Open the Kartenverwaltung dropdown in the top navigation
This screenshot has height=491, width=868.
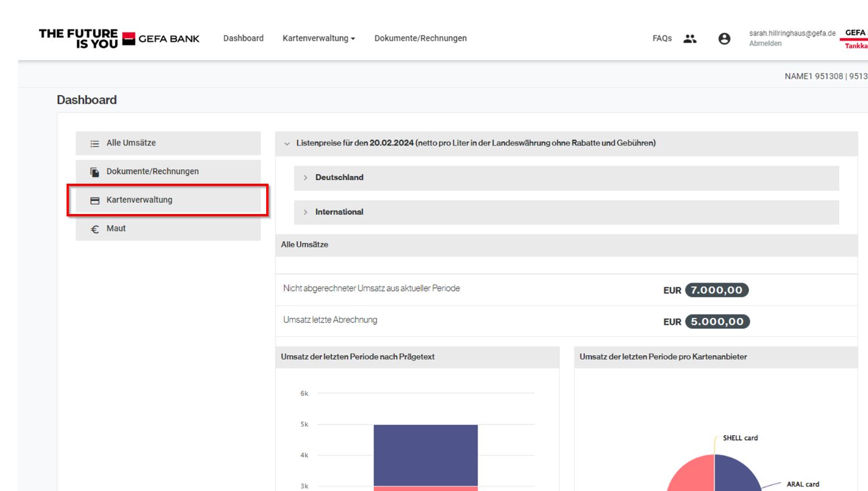(x=319, y=38)
